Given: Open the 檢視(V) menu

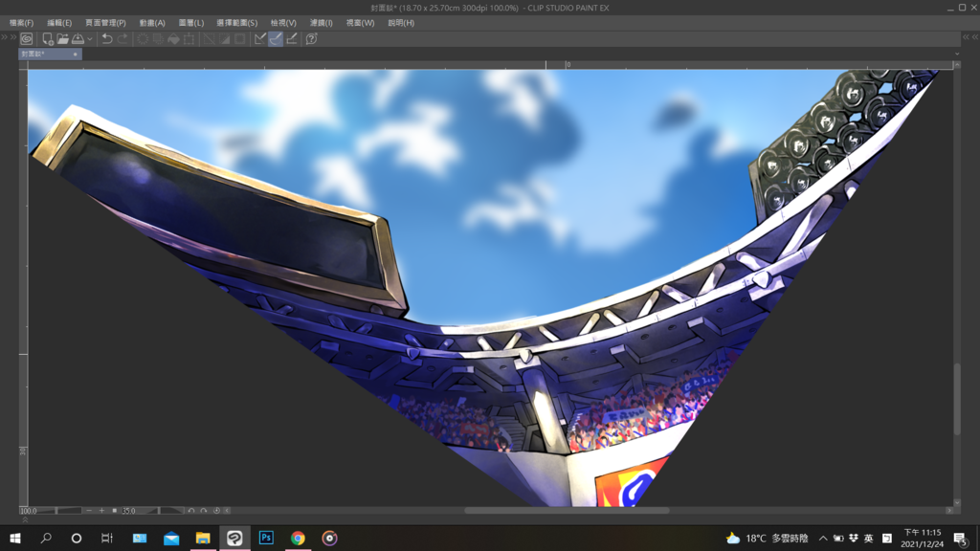Looking at the screenshot, I should click(283, 23).
